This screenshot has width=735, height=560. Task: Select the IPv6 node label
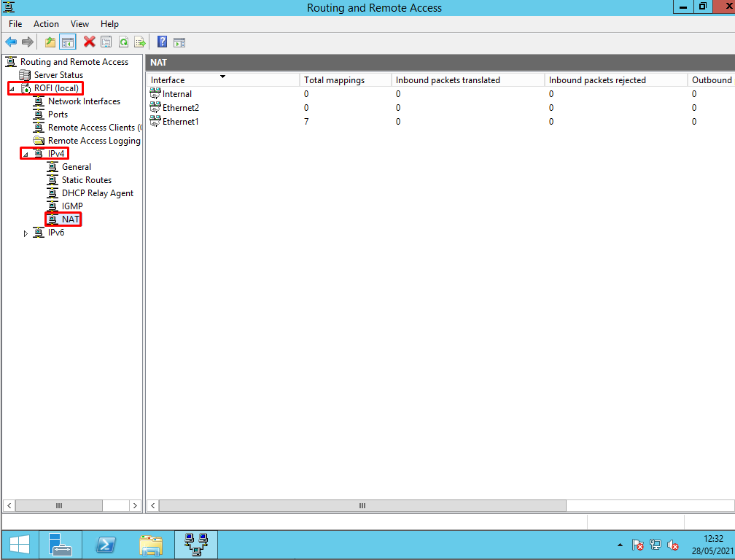coord(55,233)
